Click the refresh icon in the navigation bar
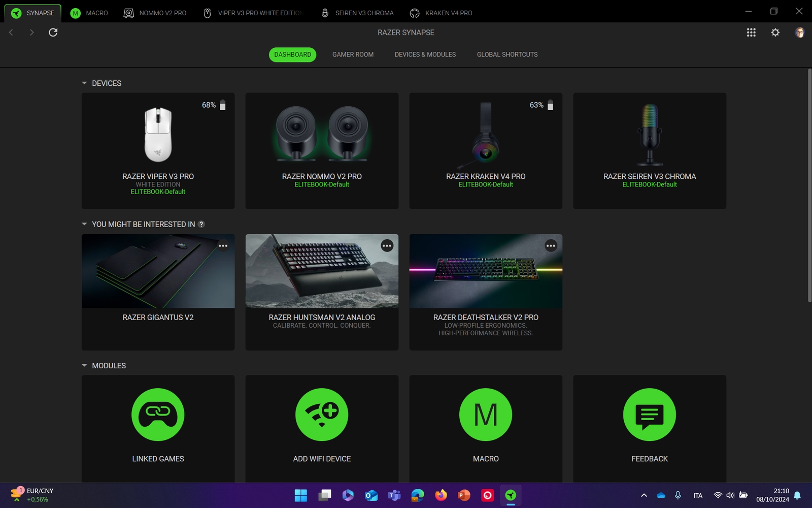 point(53,32)
